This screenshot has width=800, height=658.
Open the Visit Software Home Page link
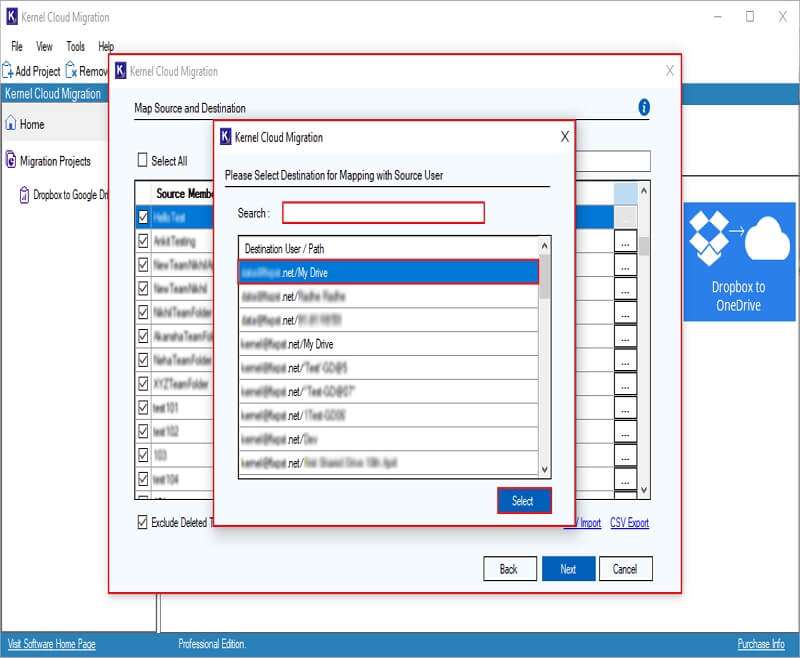coord(52,644)
